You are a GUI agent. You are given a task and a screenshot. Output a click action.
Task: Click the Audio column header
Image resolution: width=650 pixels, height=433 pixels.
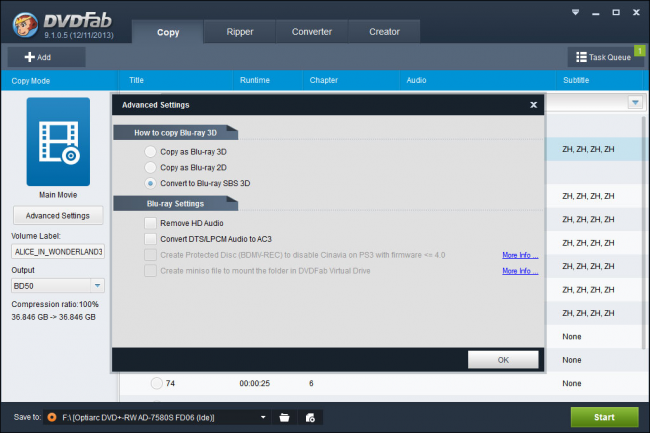pos(416,80)
